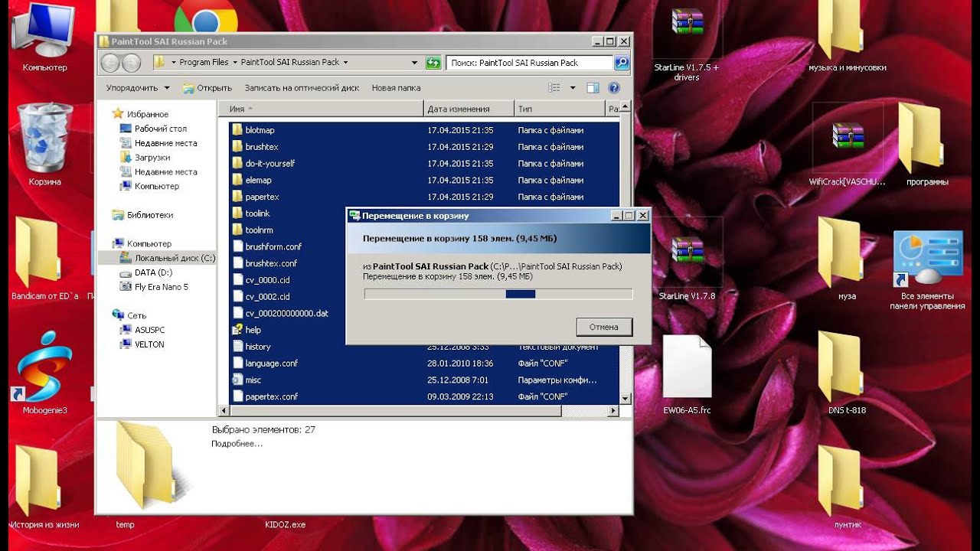Click in the Поиск search field
This screenshot has height=551, width=980.
530,63
